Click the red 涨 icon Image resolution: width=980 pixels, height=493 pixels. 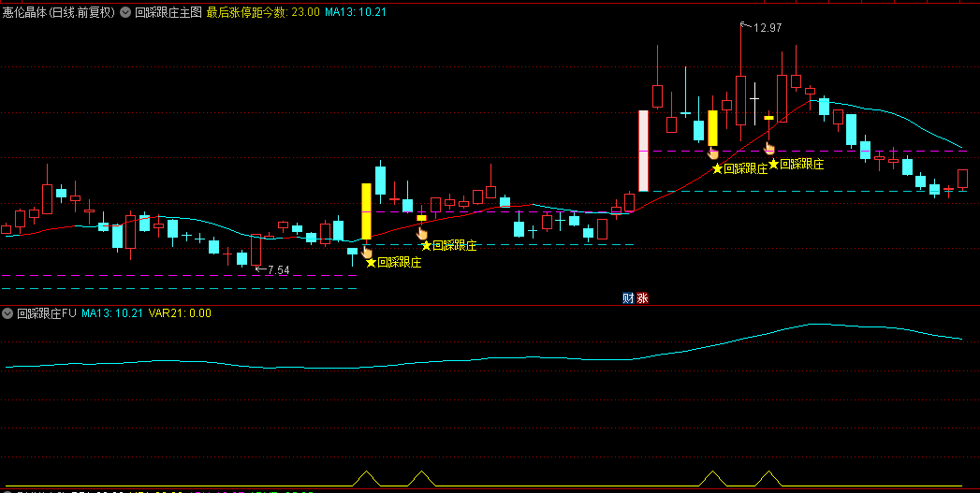642,298
